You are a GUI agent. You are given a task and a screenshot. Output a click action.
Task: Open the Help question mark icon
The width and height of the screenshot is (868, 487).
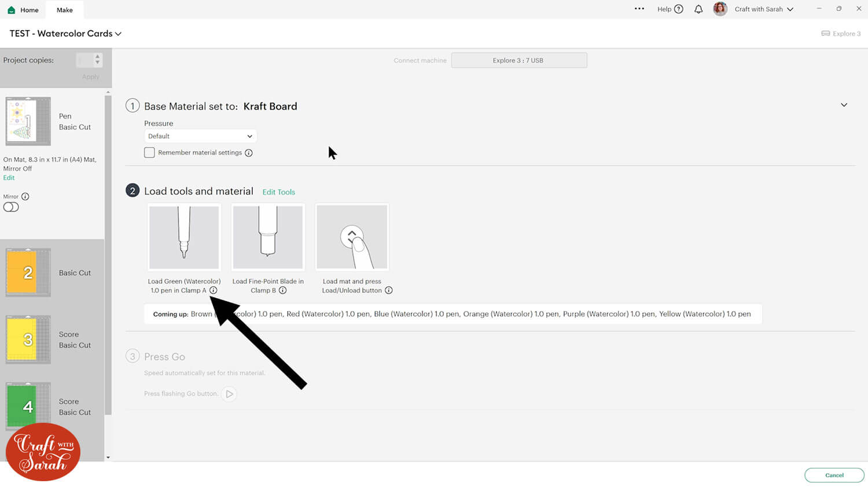click(x=679, y=9)
